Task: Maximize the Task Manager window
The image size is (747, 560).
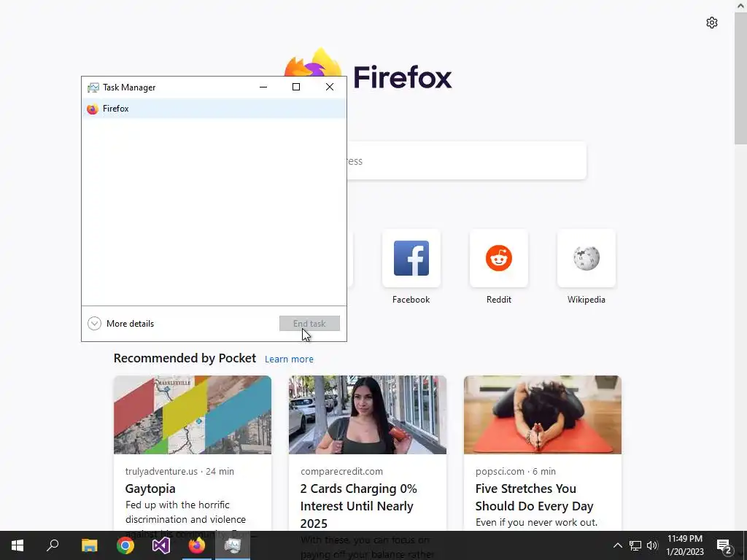Action: click(x=296, y=87)
